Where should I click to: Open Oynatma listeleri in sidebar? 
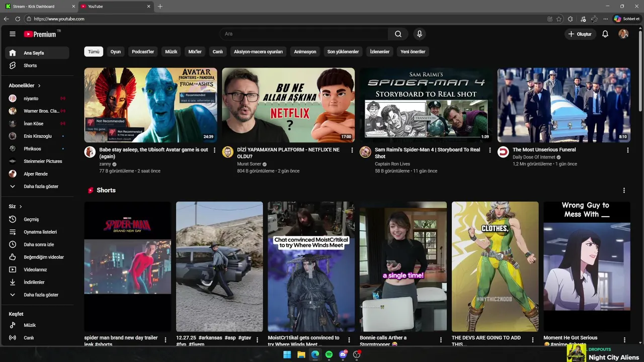click(37, 232)
